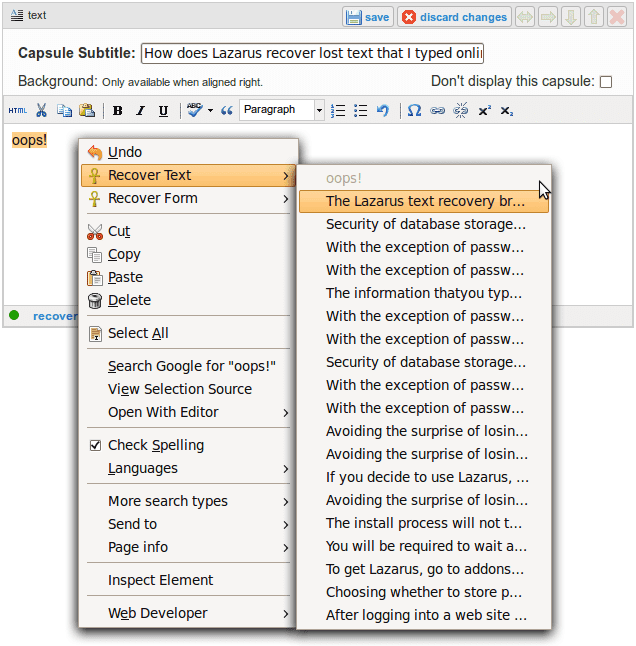Click Search Google for "oops!"

189,366
